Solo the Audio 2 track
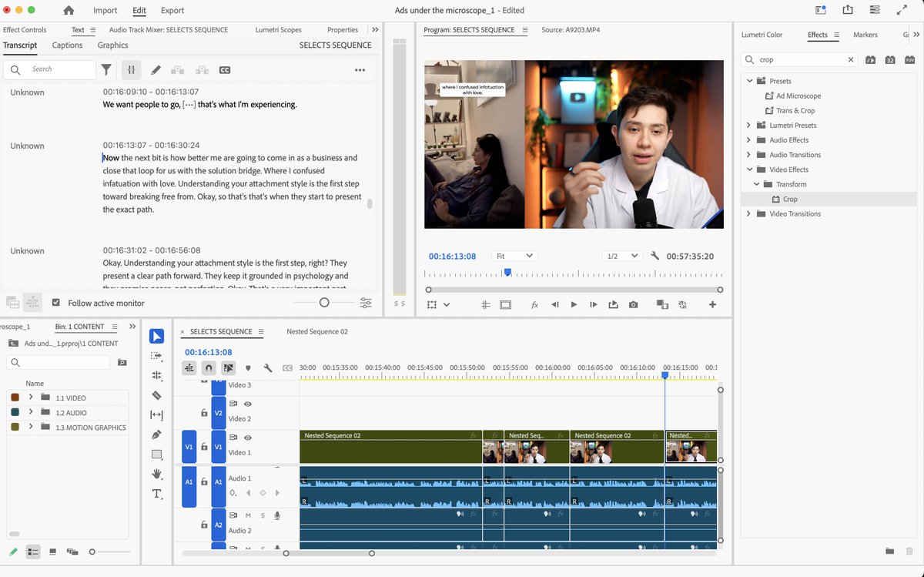This screenshot has height=577, width=924. click(263, 515)
